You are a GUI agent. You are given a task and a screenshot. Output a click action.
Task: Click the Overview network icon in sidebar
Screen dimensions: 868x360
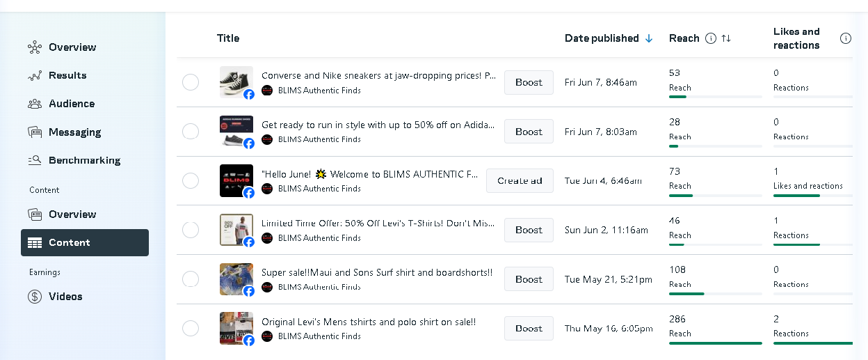35,47
